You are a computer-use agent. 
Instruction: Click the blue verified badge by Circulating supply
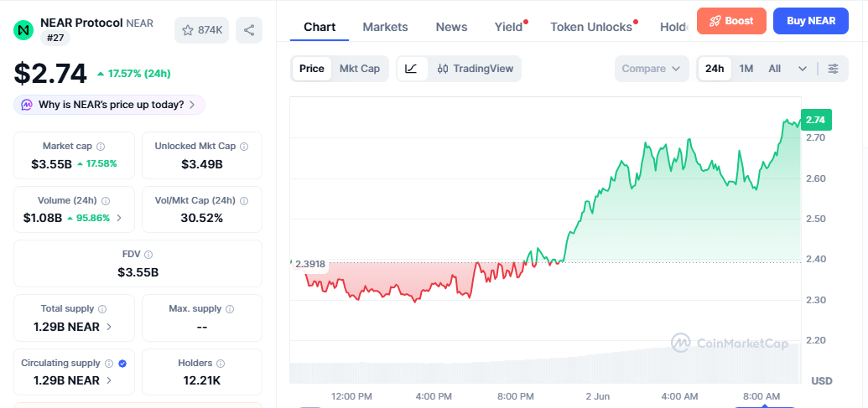(122, 364)
